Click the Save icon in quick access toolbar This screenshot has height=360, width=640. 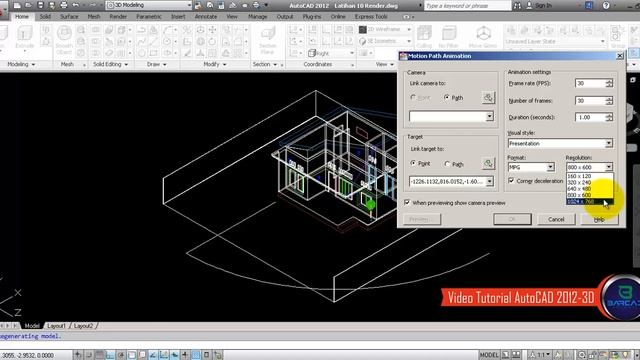(40, 5)
